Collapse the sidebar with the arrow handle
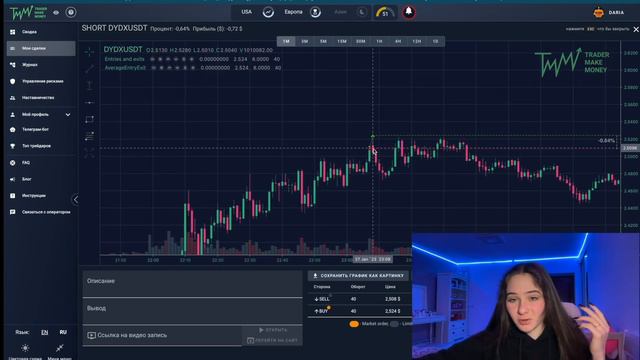This screenshot has width=640, height=360. pos(76,200)
